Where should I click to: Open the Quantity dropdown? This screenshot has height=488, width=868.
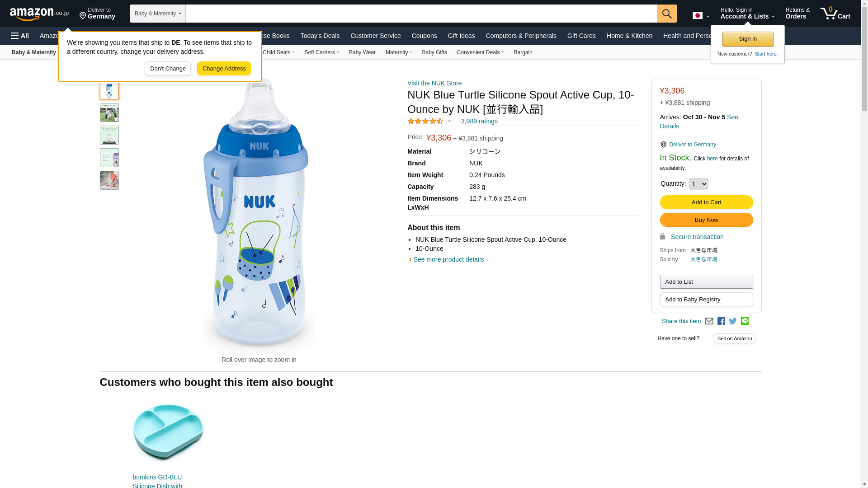tap(698, 184)
